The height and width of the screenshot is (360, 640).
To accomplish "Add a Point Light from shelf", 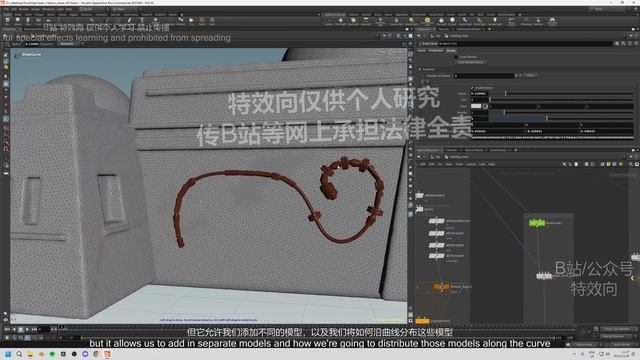I will 340,21.
